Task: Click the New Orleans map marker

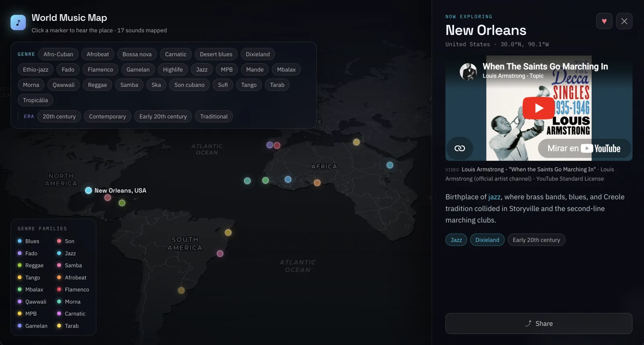Action: [89, 190]
